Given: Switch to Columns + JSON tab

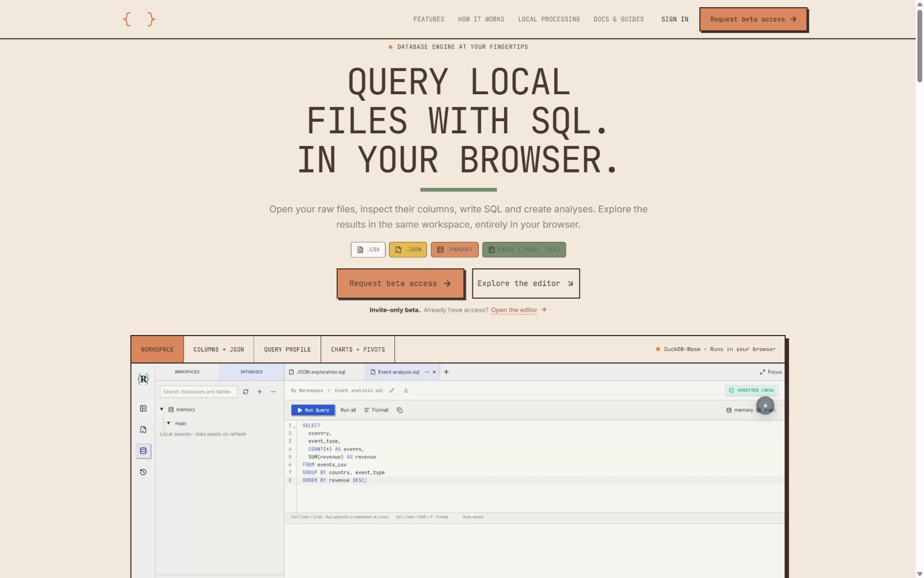Looking at the screenshot, I should pyautogui.click(x=219, y=349).
